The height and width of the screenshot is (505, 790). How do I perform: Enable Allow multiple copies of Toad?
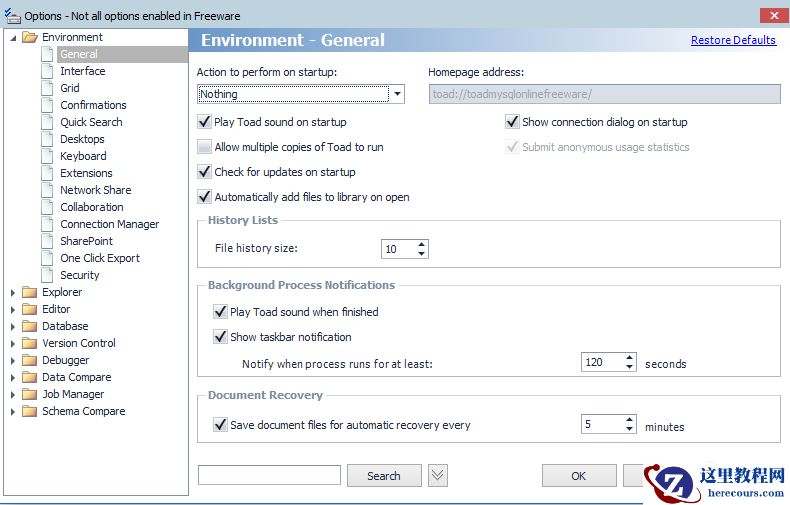point(204,147)
